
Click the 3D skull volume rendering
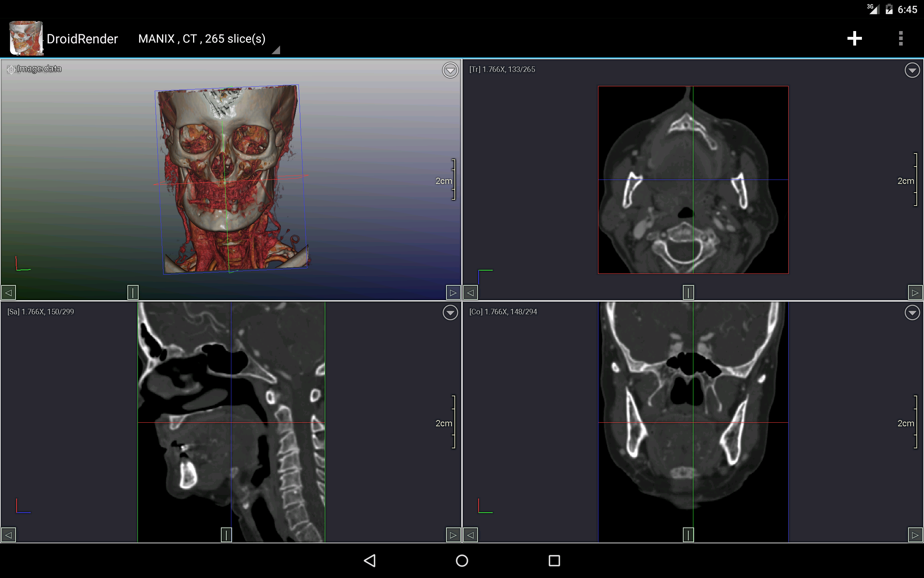coord(231,179)
